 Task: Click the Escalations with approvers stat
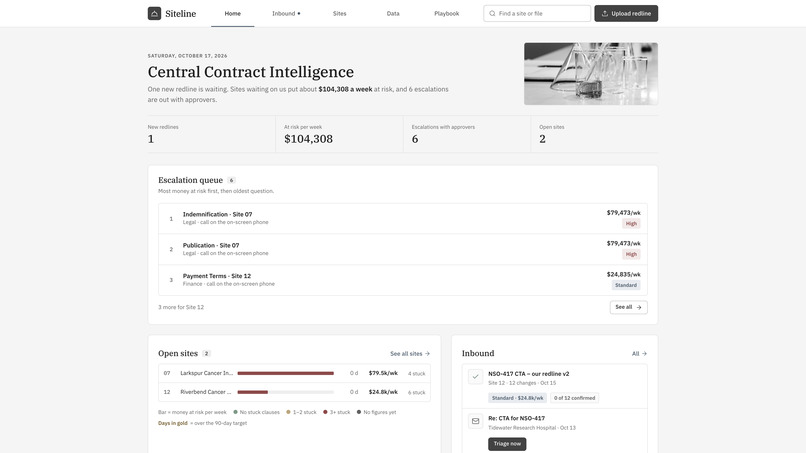point(467,134)
